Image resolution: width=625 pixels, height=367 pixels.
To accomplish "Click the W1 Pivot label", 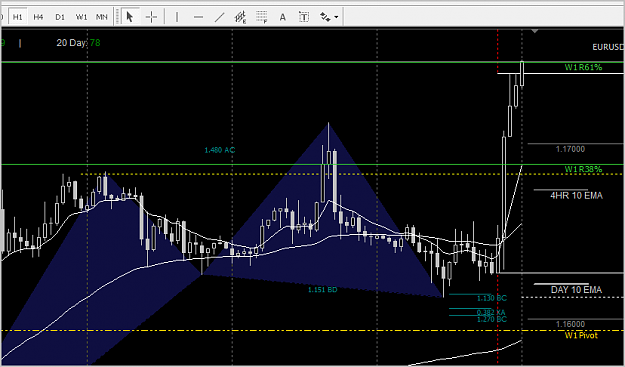I will pyautogui.click(x=581, y=336).
